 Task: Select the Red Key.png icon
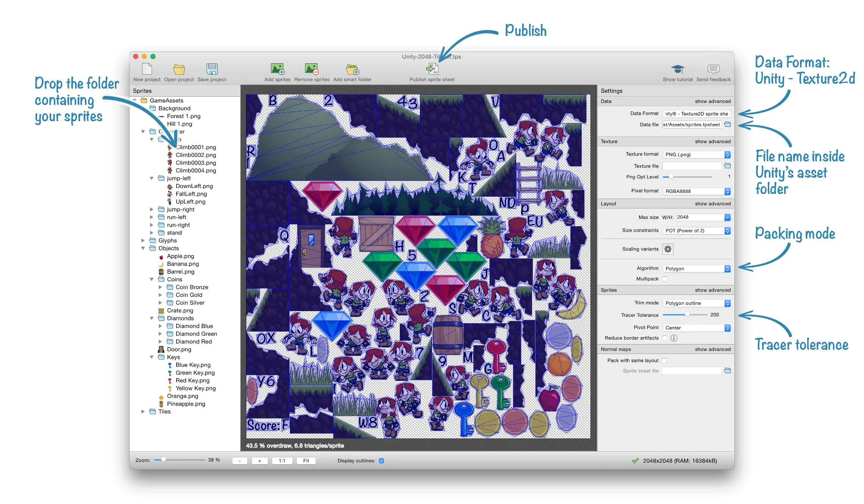coord(170,380)
